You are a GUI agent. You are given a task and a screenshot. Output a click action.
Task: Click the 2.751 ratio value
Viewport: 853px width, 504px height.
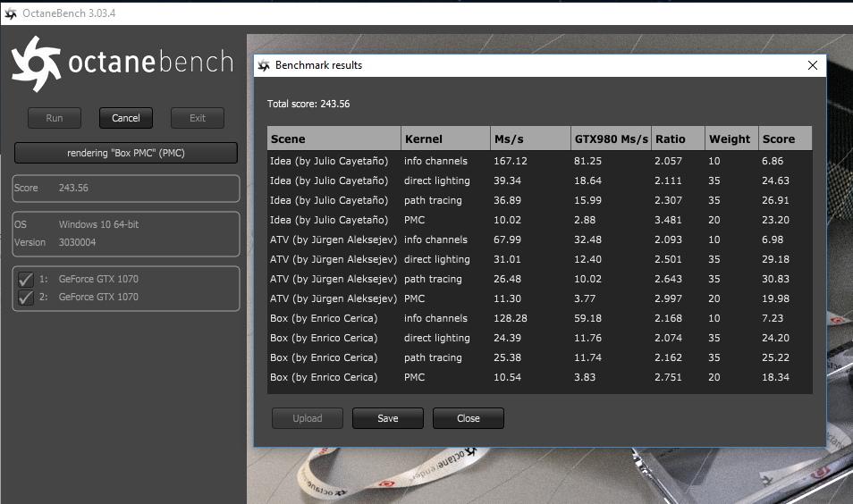pyautogui.click(x=668, y=377)
